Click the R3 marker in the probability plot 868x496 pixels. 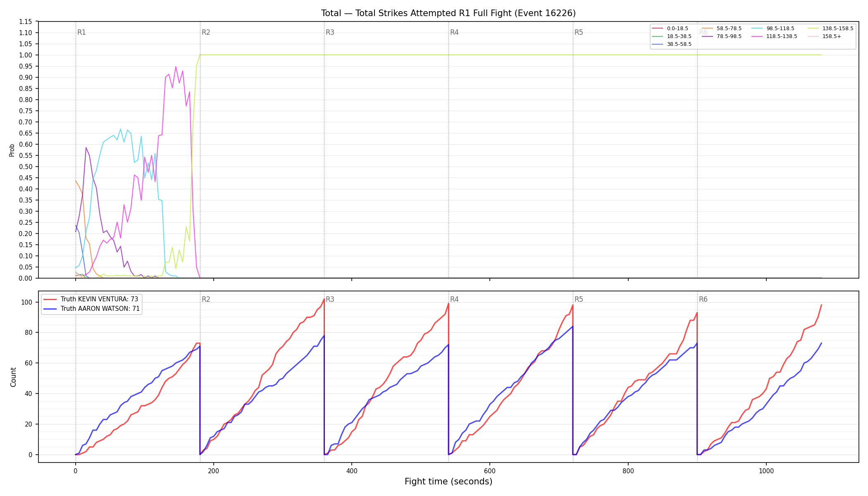[330, 32]
